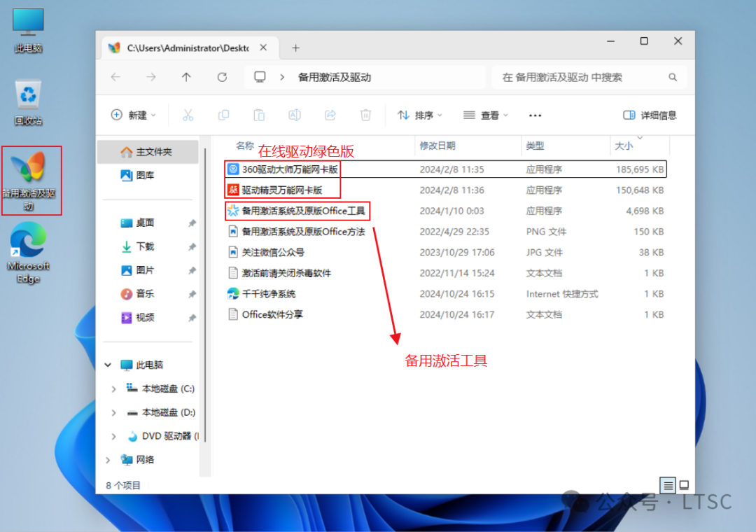The height and width of the screenshot is (532, 756).
Task: Open Microsoft Edge desktop shortcut
Action: (x=28, y=253)
